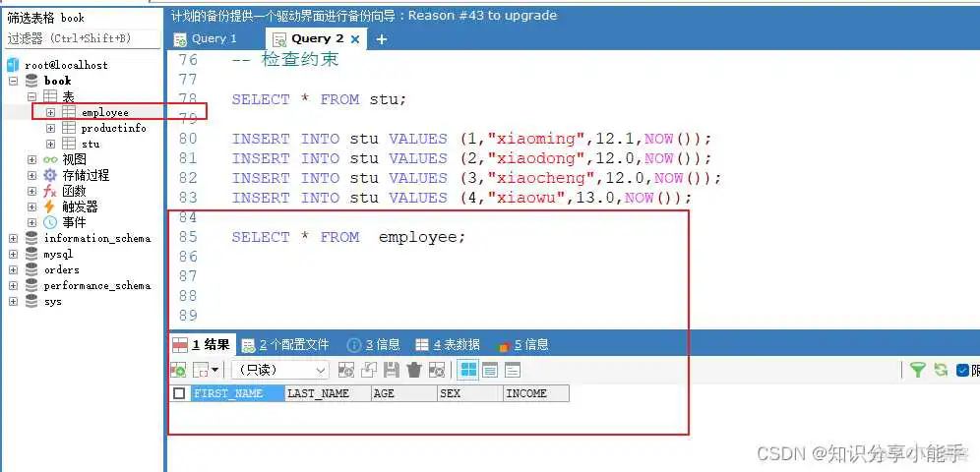This screenshot has width=980, height=472.
Task: Expand the information_schema database
Action: point(13,238)
